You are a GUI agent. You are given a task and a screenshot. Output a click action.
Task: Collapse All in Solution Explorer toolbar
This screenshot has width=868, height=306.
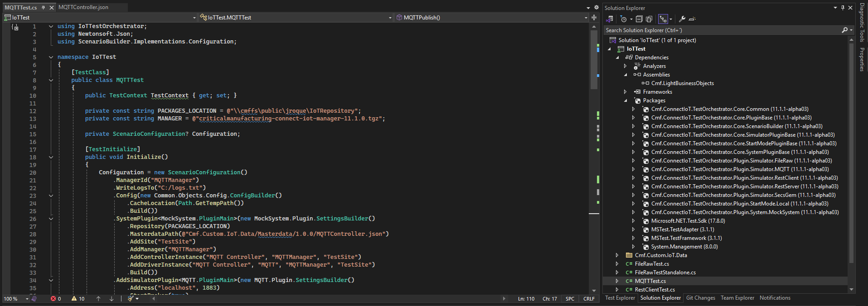(x=639, y=19)
